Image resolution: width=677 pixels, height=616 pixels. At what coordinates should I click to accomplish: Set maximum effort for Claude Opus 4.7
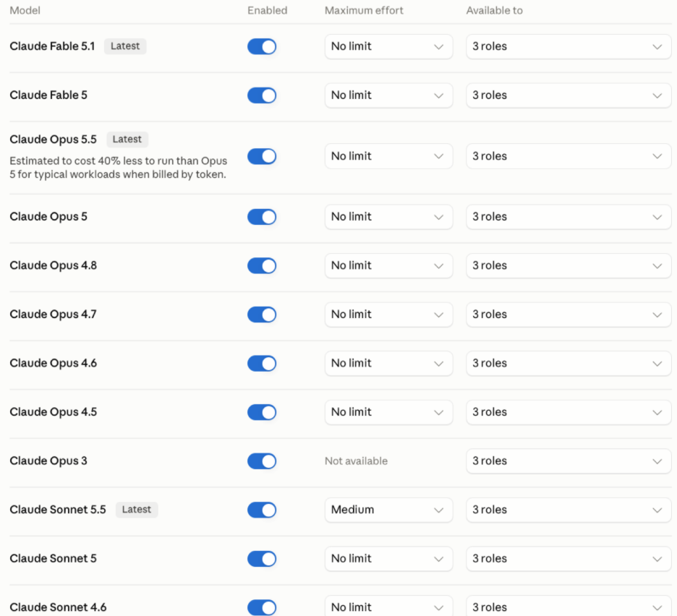[x=388, y=315]
